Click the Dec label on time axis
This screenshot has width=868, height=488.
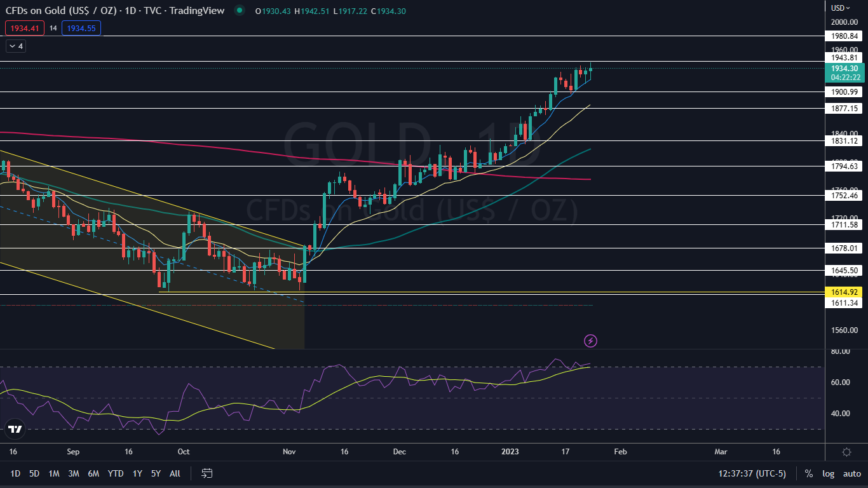[399, 452]
